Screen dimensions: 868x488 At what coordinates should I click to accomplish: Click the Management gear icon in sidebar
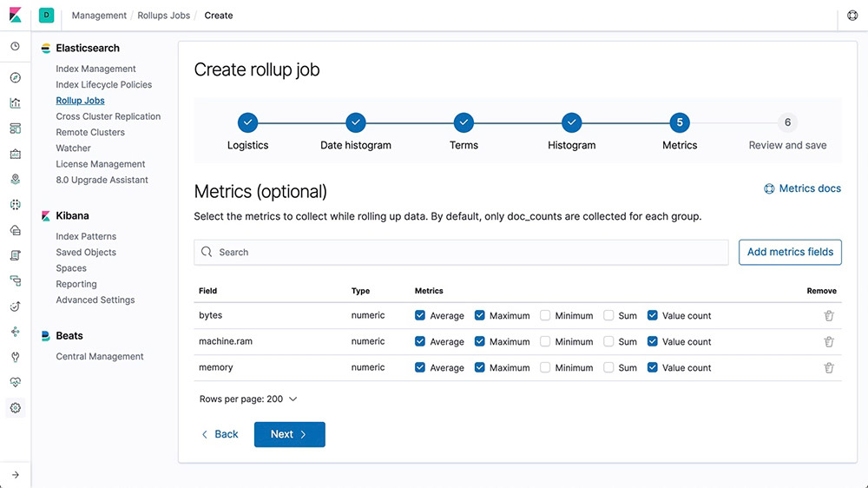[x=15, y=408]
